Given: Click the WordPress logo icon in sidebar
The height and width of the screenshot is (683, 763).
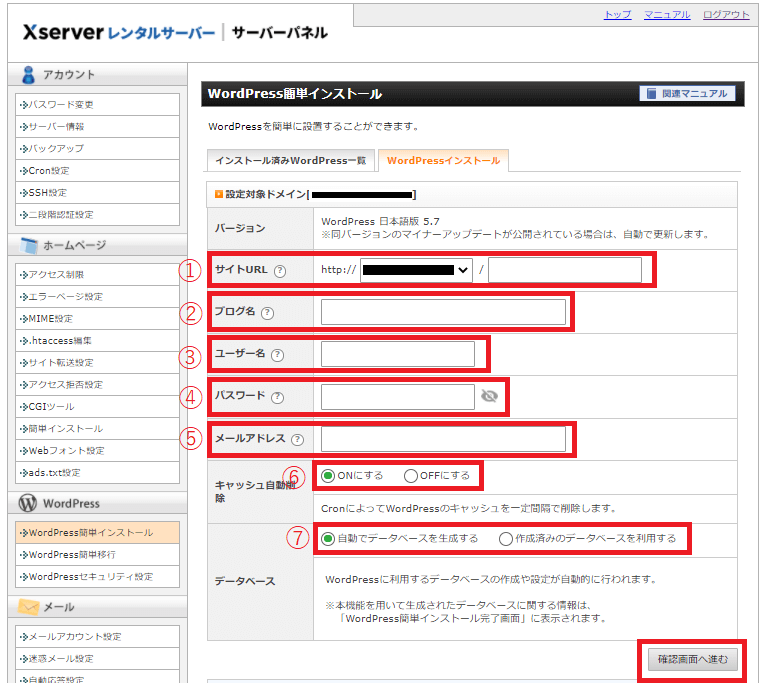Looking at the screenshot, I should [28, 503].
